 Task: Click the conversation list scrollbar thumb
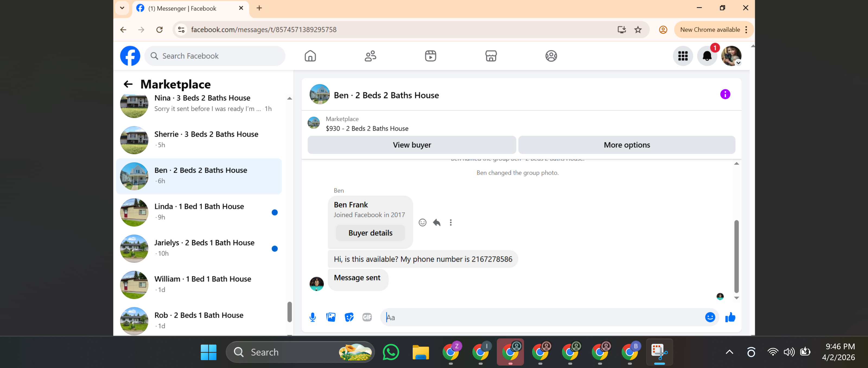click(x=289, y=312)
